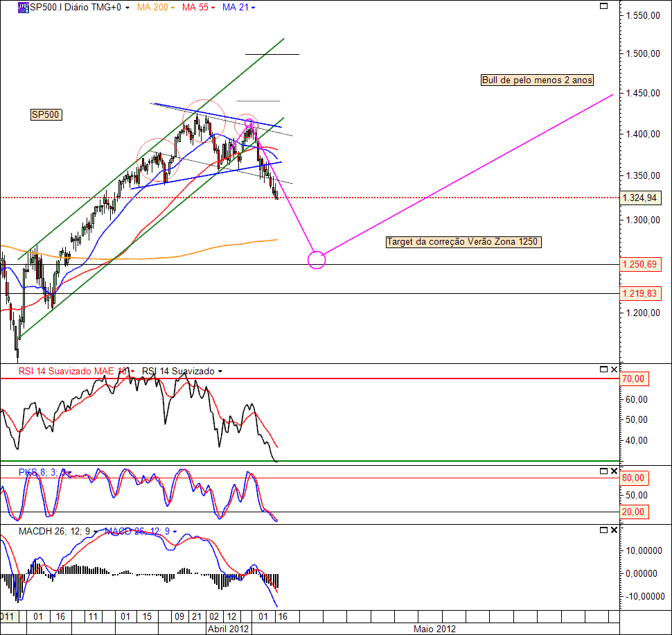
Task: Close the MACD indicator panel
Action: (x=614, y=530)
